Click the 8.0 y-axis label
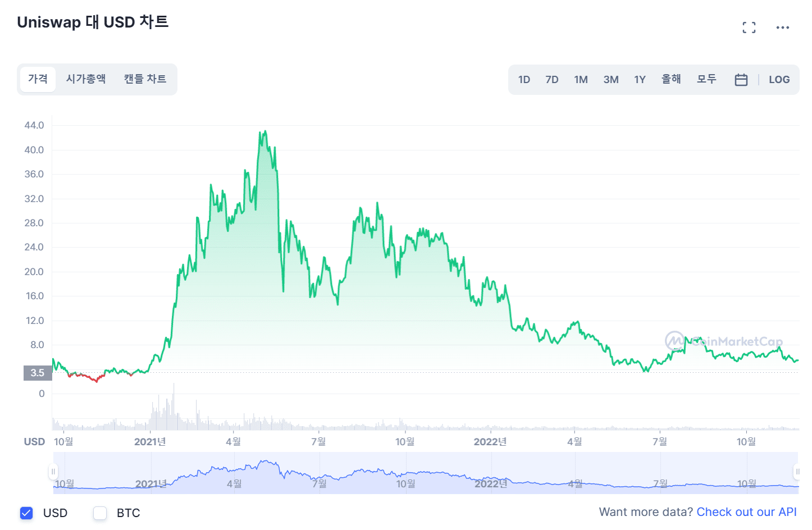Screen dimensions: 812x530 37,345
